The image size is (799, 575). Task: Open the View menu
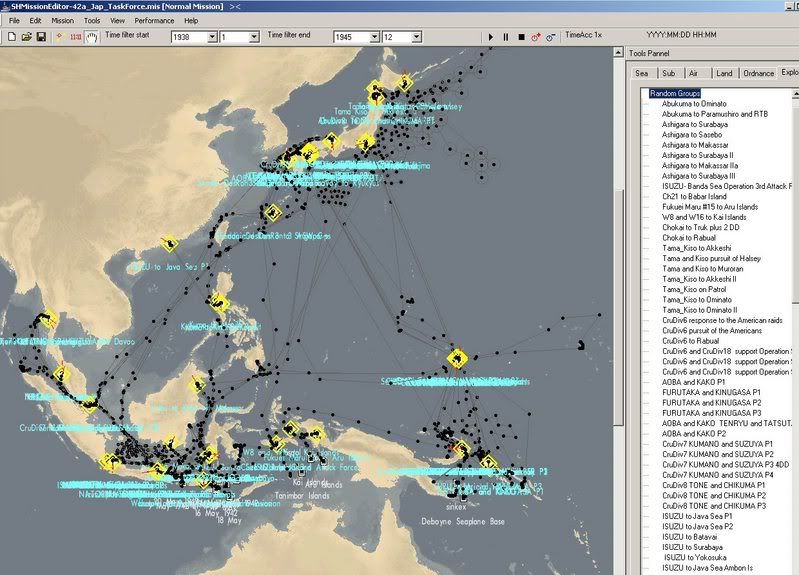(118, 21)
